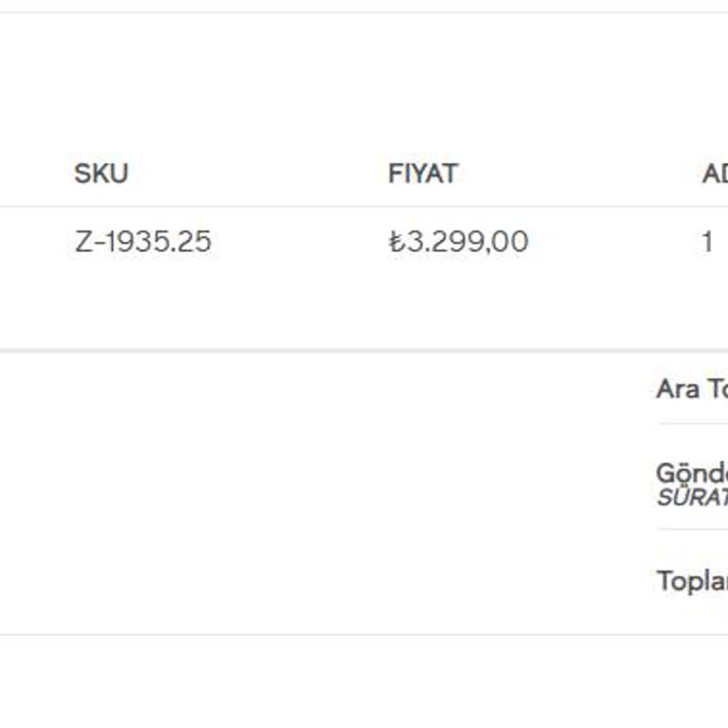The image size is (728, 728).
Task: Click the FIYAT column header
Action: [x=423, y=173]
